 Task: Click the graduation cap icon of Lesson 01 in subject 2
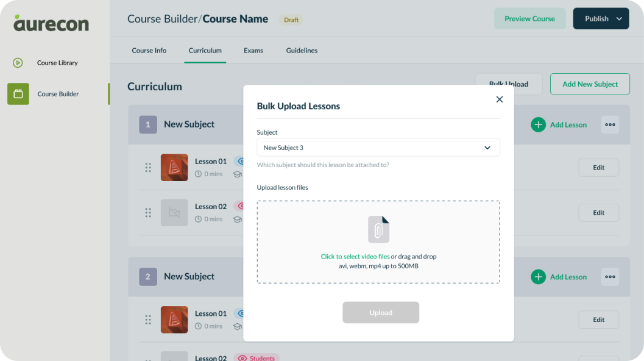click(x=238, y=326)
